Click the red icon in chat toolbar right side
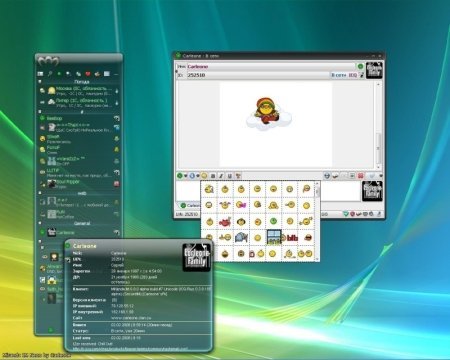The image size is (450, 360). click(360, 176)
